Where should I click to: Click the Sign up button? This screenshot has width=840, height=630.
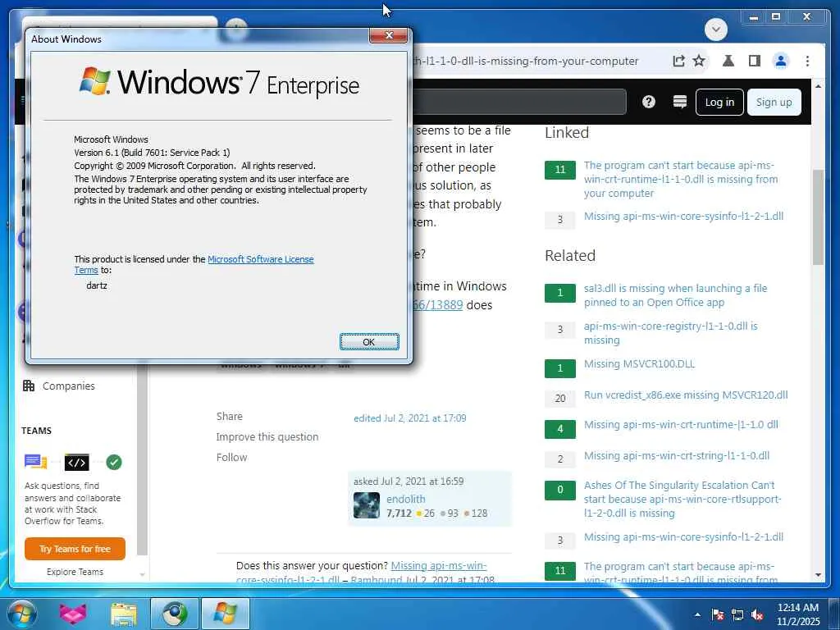coord(774,103)
